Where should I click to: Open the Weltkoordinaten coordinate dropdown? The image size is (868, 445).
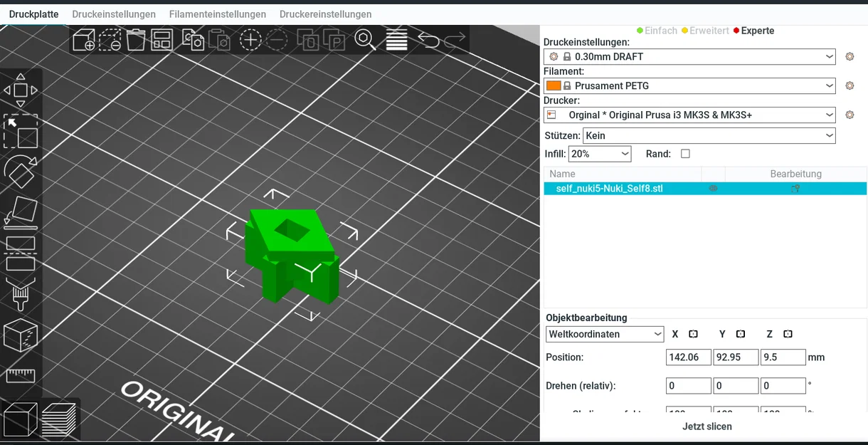605,334
